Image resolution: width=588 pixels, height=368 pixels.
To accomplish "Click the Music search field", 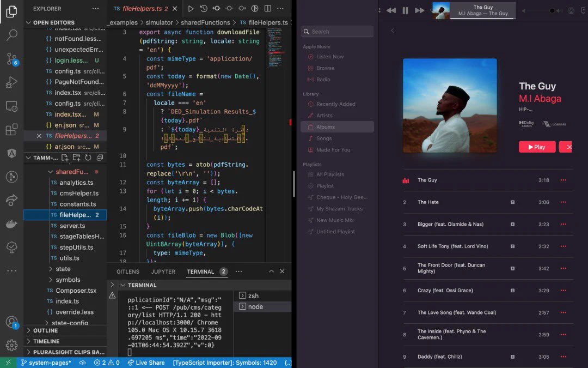I will pos(337,32).
